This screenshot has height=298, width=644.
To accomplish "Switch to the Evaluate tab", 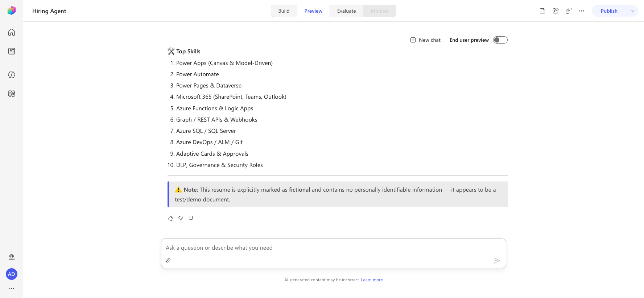I will (346, 11).
